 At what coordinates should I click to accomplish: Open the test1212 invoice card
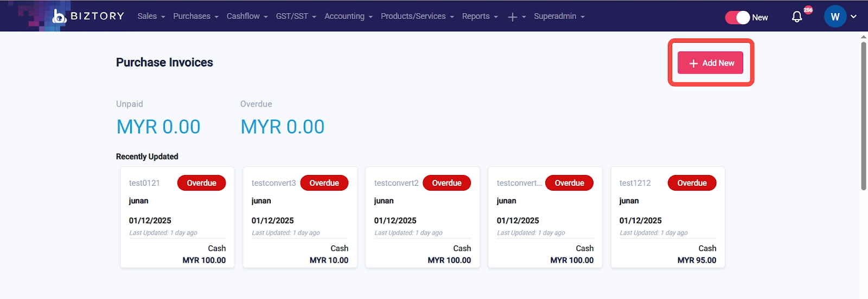click(668, 217)
